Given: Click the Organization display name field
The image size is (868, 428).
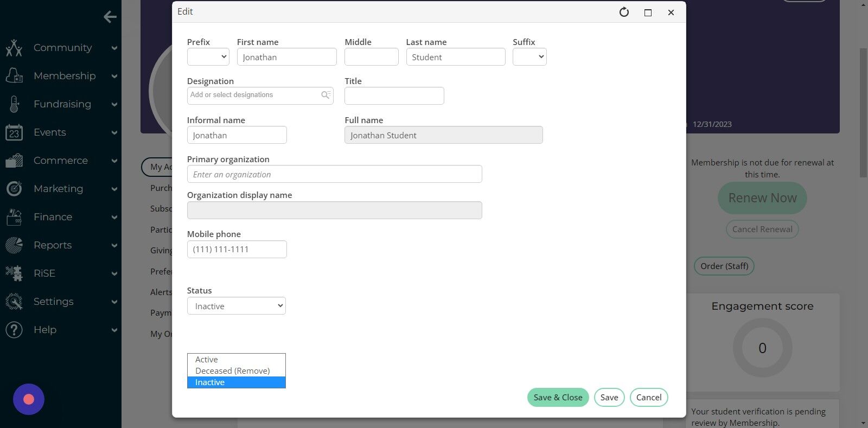Looking at the screenshot, I should coord(334,210).
